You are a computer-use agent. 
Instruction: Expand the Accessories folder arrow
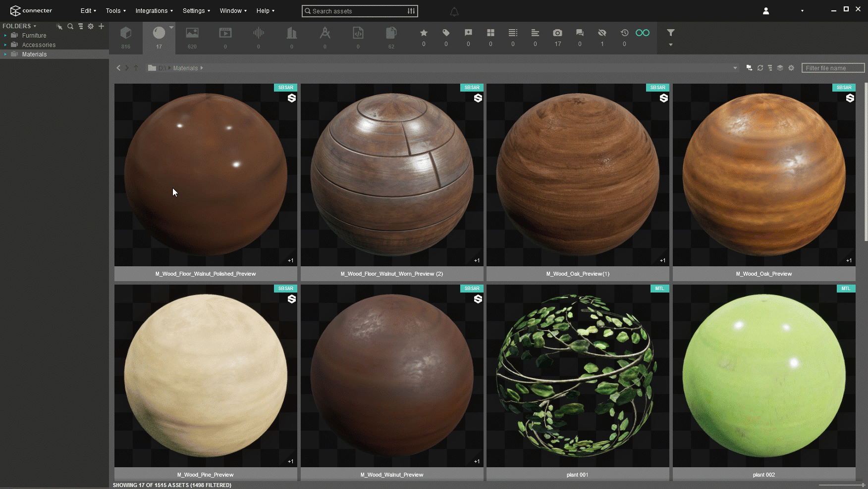click(x=5, y=45)
